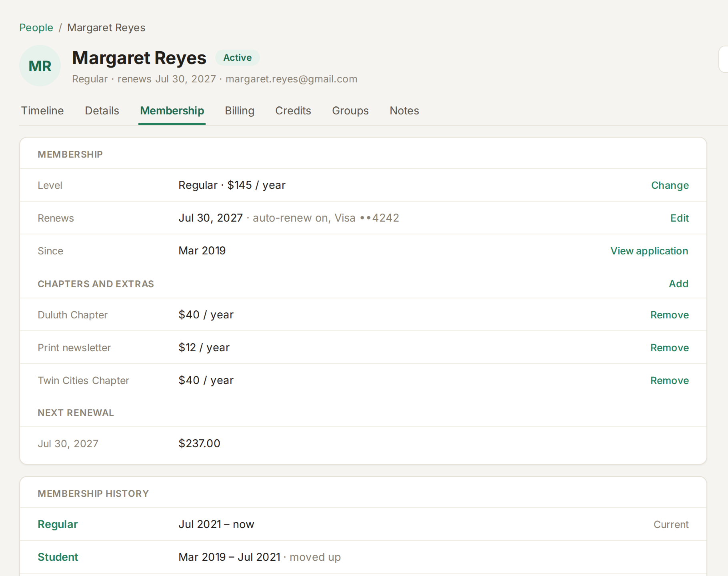The height and width of the screenshot is (576, 728).
Task: Open Student level in membership history
Action: pos(58,557)
